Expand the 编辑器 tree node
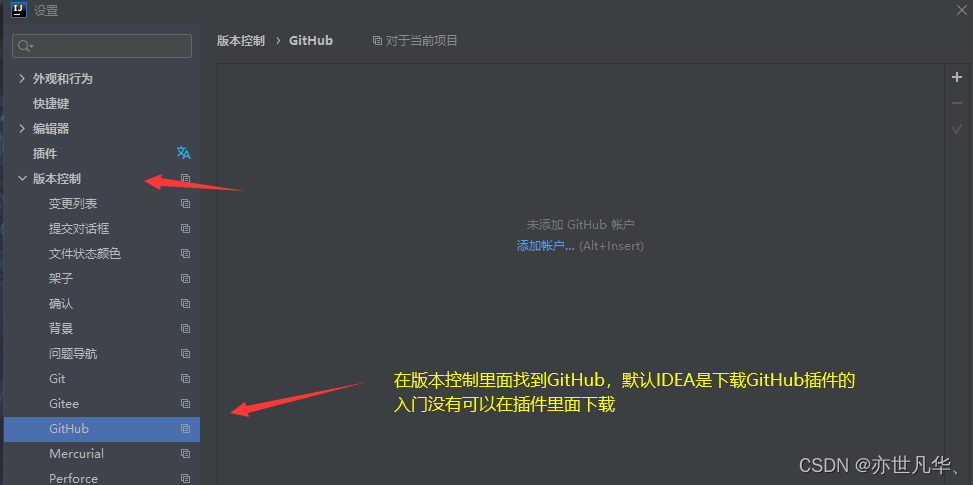 point(22,128)
